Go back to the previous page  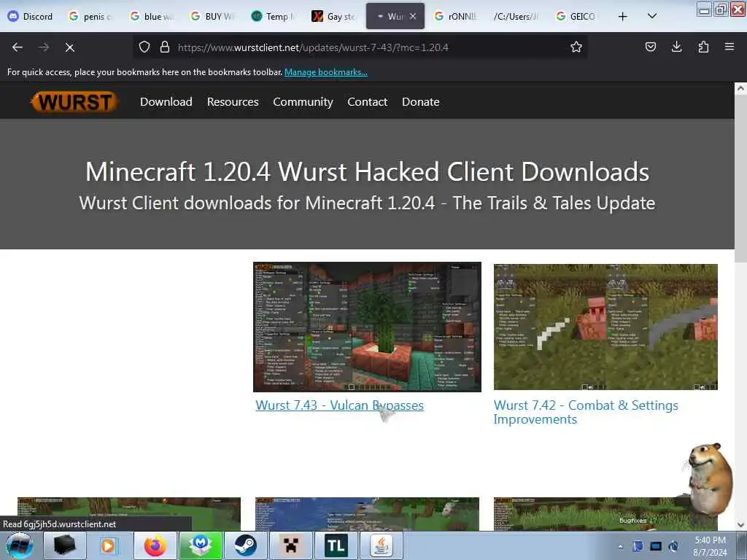18,47
